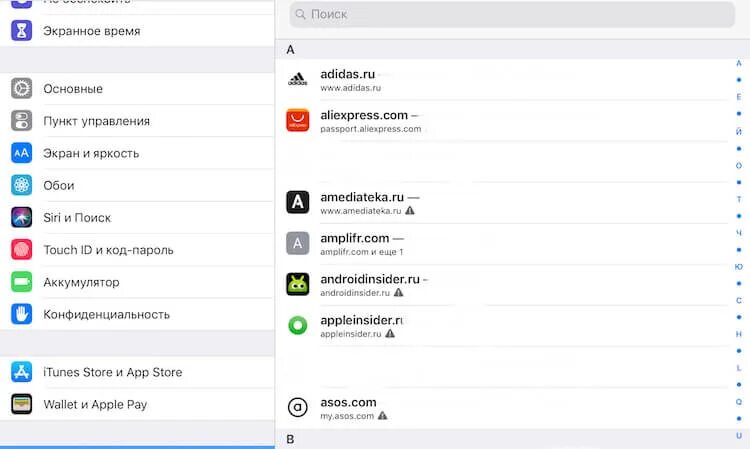Tap the Touch ID fingerprint icon
Viewport: 750px width, 449px height.
click(22, 250)
